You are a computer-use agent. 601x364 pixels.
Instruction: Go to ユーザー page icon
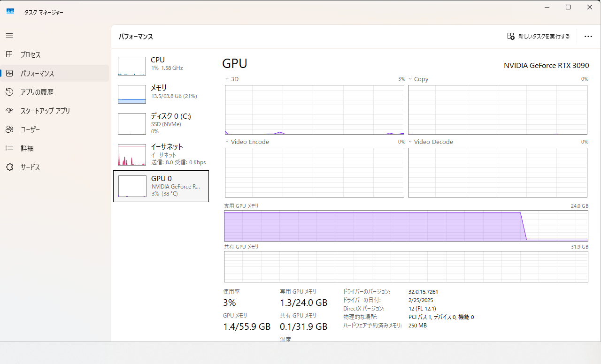pyautogui.click(x=9, y=129)
